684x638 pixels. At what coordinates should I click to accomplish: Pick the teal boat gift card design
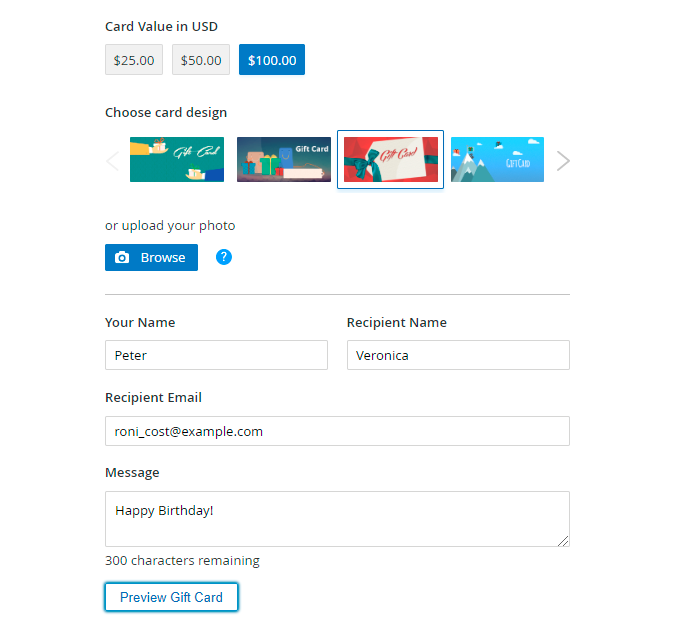[177, 160]
